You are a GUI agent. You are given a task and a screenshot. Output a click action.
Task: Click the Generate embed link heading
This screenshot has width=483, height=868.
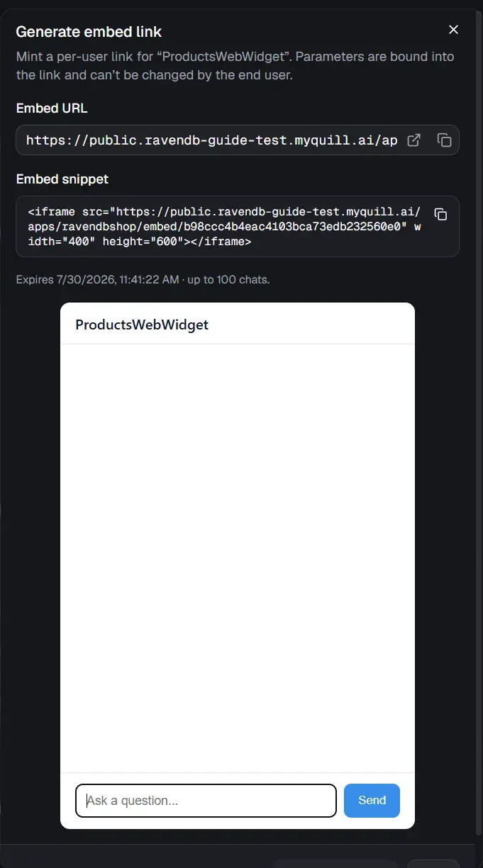coord(89,32)
